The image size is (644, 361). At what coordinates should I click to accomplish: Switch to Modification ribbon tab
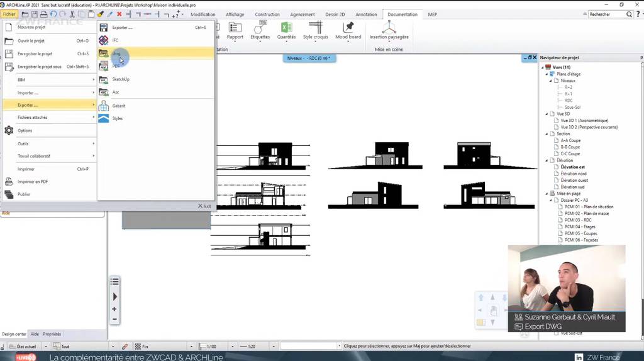203,14
